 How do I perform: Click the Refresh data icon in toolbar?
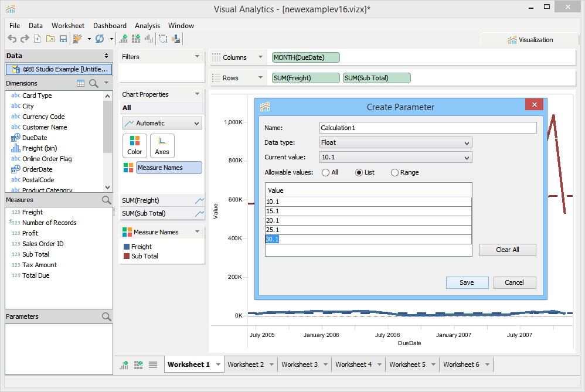pyautogui.click(x=100, y=39)
